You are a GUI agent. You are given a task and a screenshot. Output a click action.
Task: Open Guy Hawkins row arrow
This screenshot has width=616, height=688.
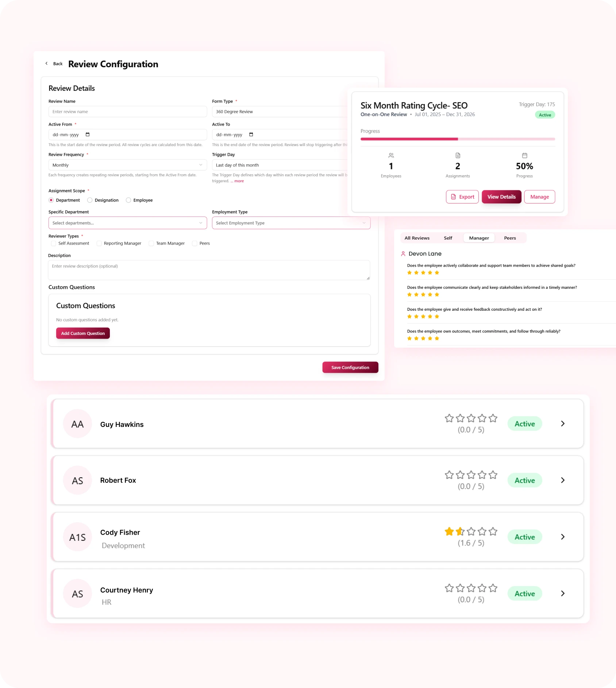(563, 424)
